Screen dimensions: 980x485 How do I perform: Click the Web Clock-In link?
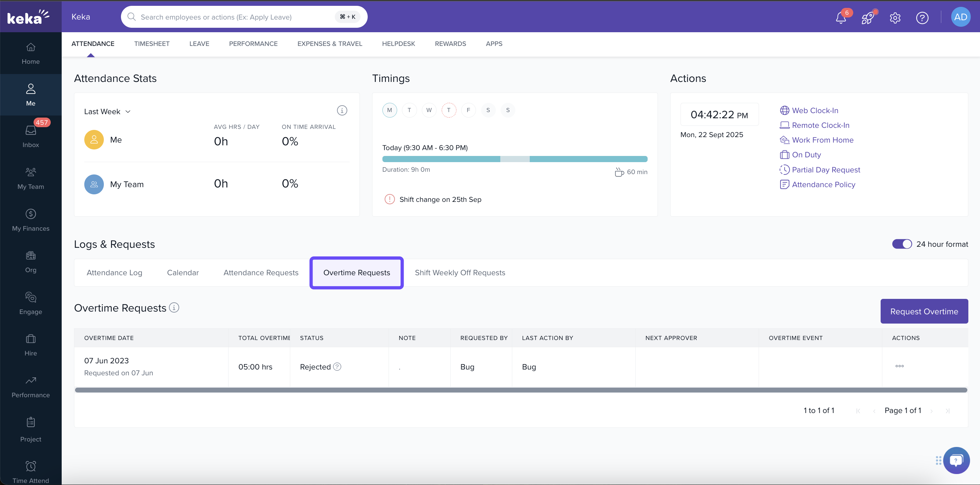[x=814, y=110]
